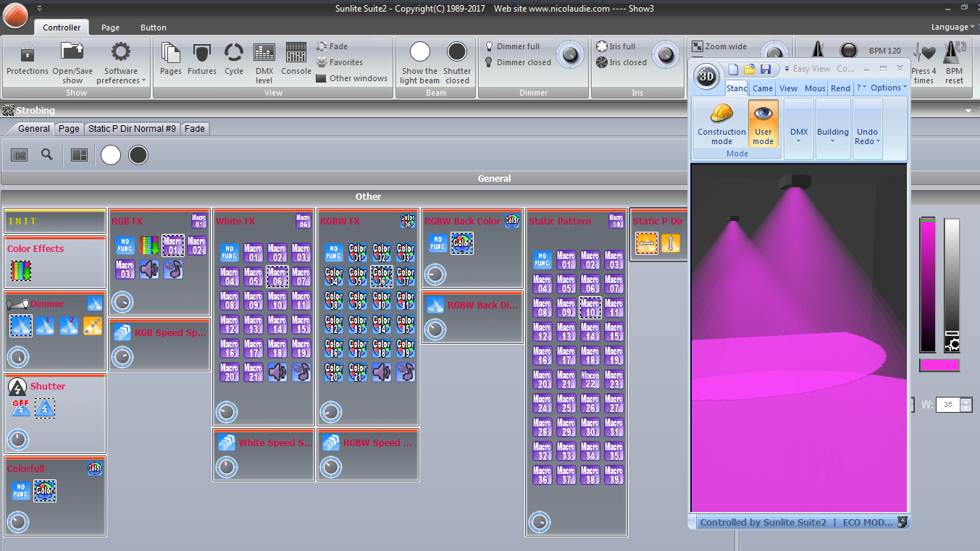Toggle Dimmer full option
980x551 pixels.
(512, 46)
